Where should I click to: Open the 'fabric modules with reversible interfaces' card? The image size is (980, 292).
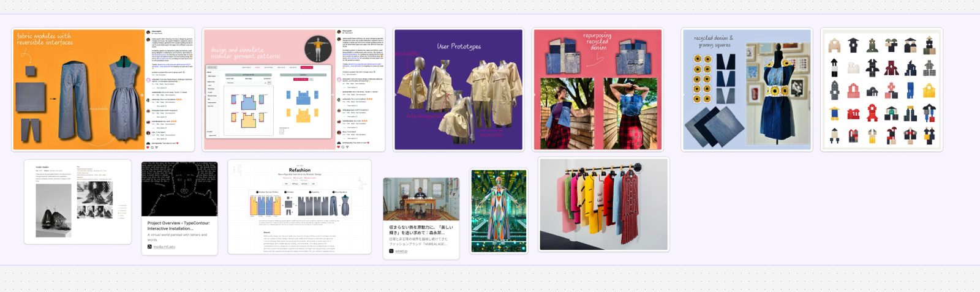pos(103,89)
